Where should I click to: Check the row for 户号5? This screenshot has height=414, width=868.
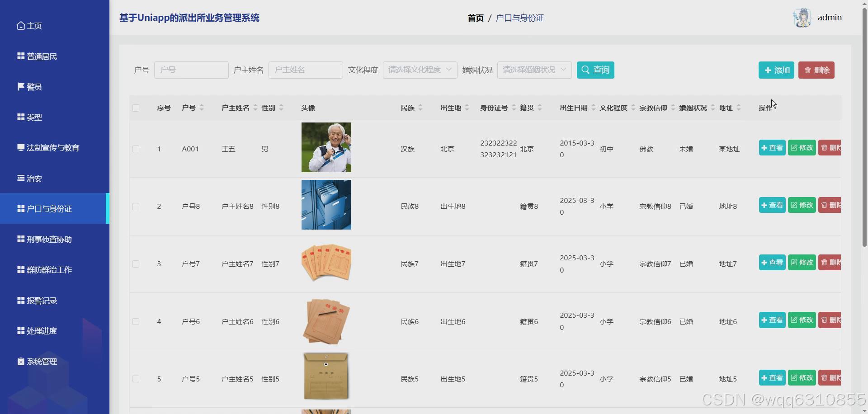point(136,379)
